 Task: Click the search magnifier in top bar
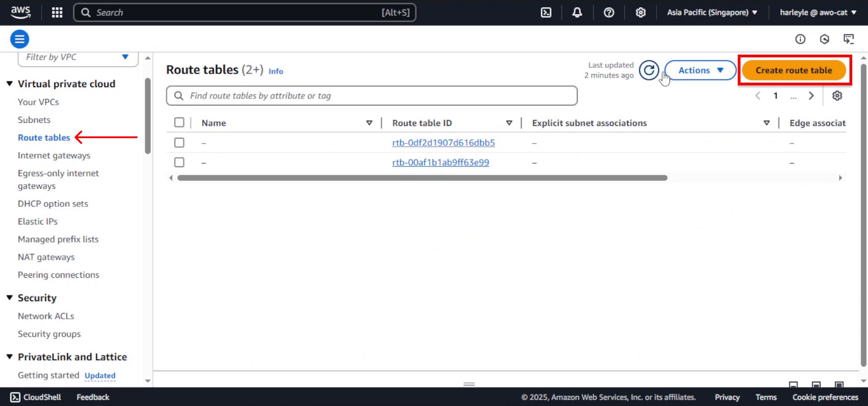pyautogui.click(x=86, y=13)
